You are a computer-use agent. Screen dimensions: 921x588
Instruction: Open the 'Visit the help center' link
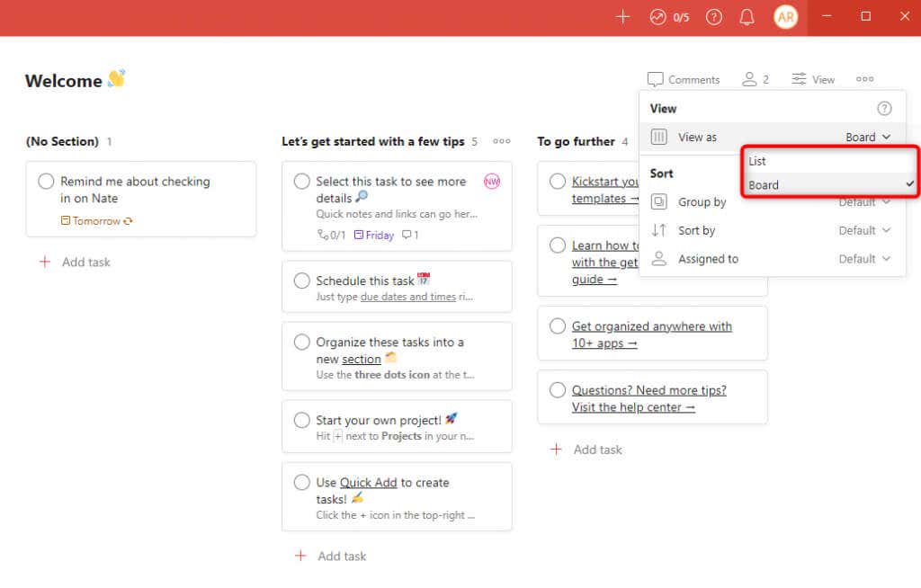coord(633,407)
